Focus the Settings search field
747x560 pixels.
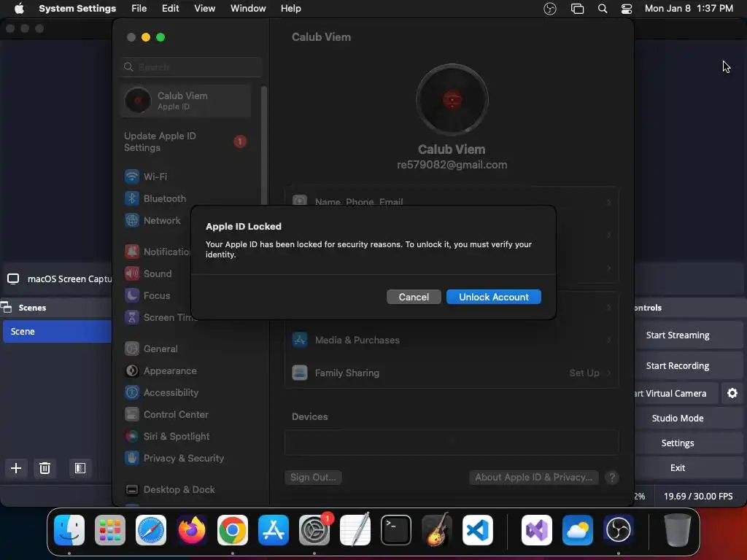(191, 67)
